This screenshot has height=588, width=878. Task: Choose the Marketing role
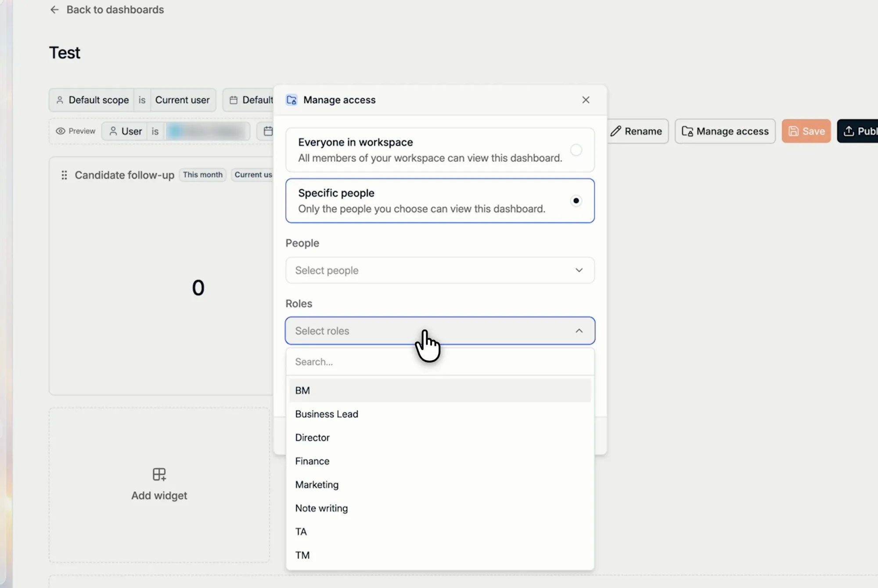pyautogui.click(x=440, y=485)
